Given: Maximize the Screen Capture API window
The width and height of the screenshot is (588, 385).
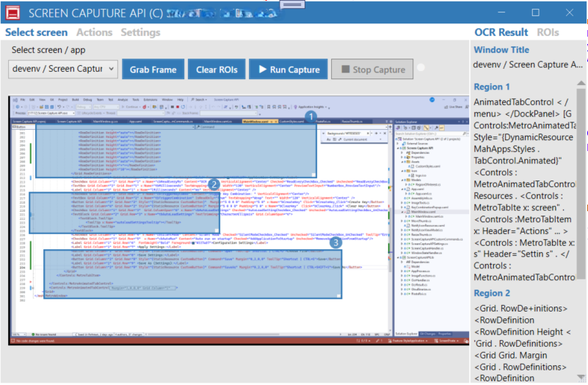Looking at the screenshot, I should pyautogui.click(x=535, y=12).
